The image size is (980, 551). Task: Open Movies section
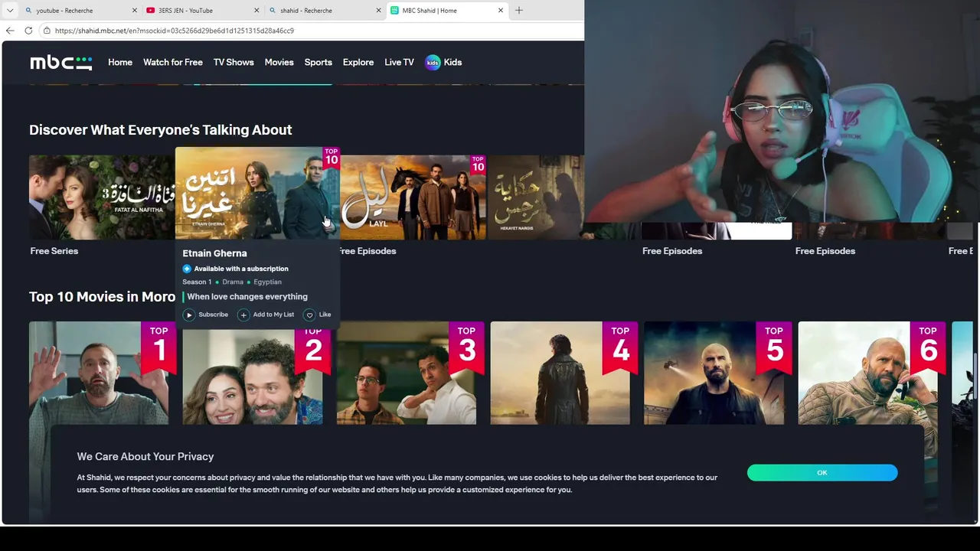pyautogui.click(x=279, y=63)
